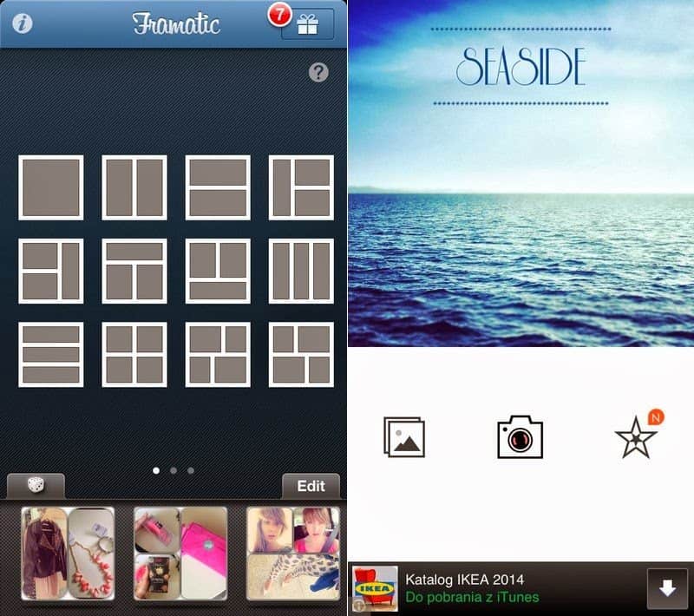The height and width of the screenshot is (616, 694).
Task: Open the info icon in Framatic header
Action: point(23,23)
